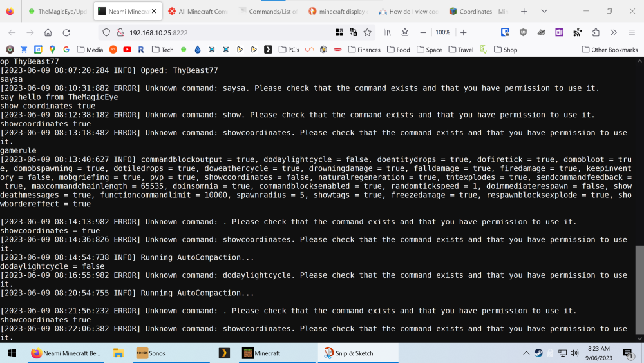
Task: Click the 'Opped: ThyBeast77' log line
Action: [x=109, y=70]
